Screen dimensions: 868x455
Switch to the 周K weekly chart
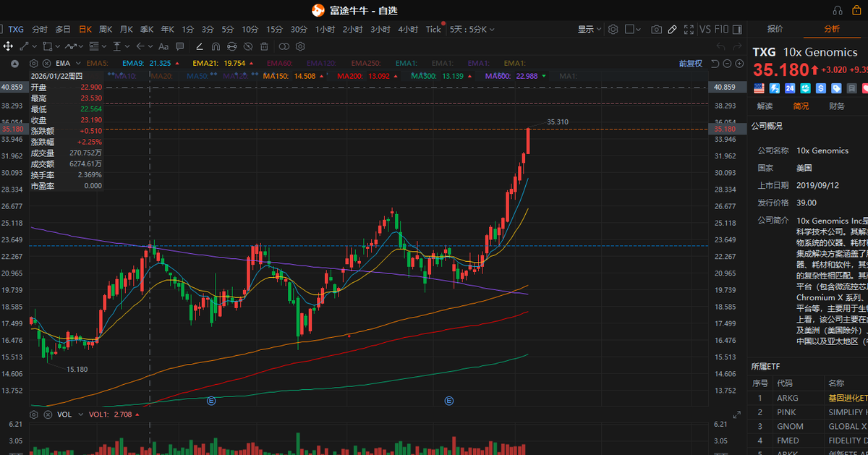pyautogui.click(x=106, y=30)
